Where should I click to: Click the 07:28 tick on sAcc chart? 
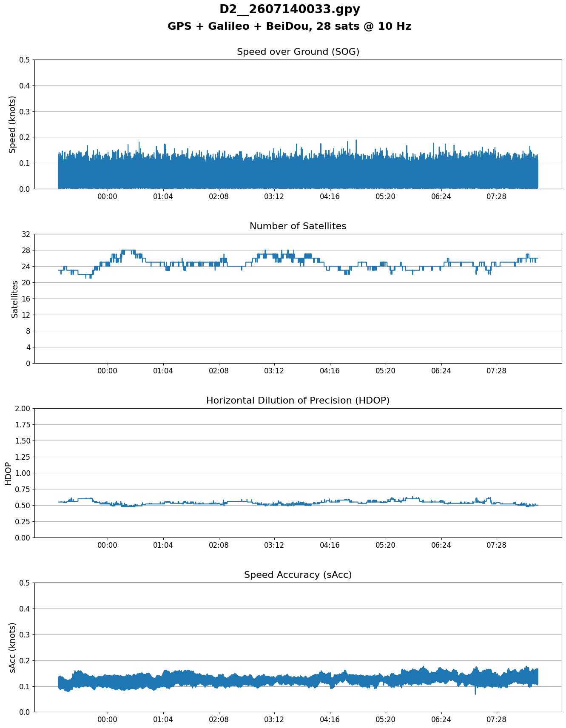[497, 719]
